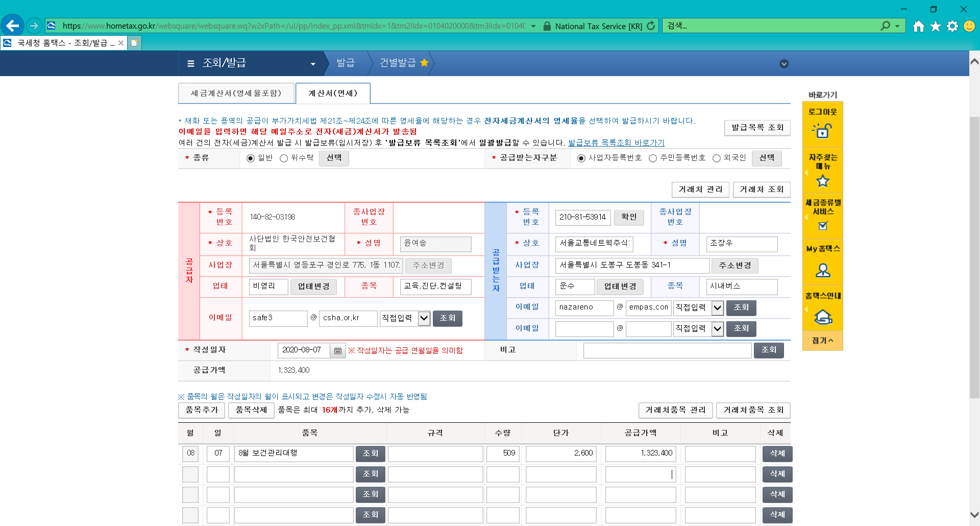Choose the 외국인 radio option
The width and height of the screenshot is (980, 526).
point(716,158)
